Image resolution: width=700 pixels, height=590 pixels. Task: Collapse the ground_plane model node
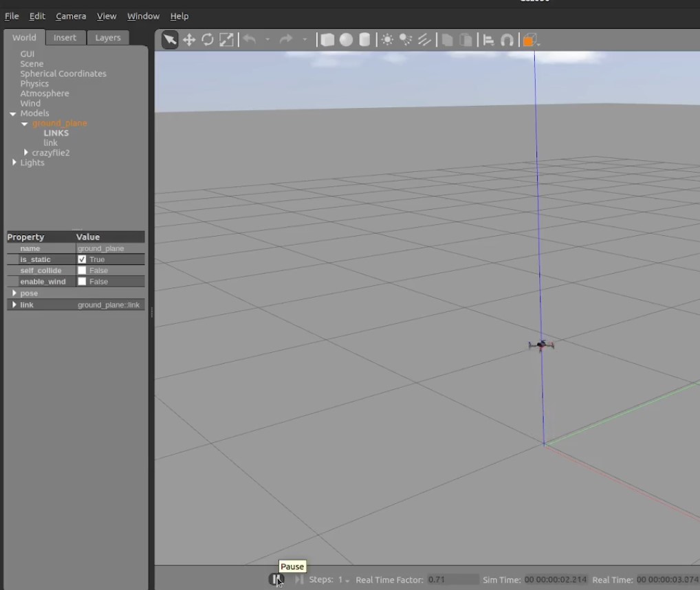(x=25, y=124)
